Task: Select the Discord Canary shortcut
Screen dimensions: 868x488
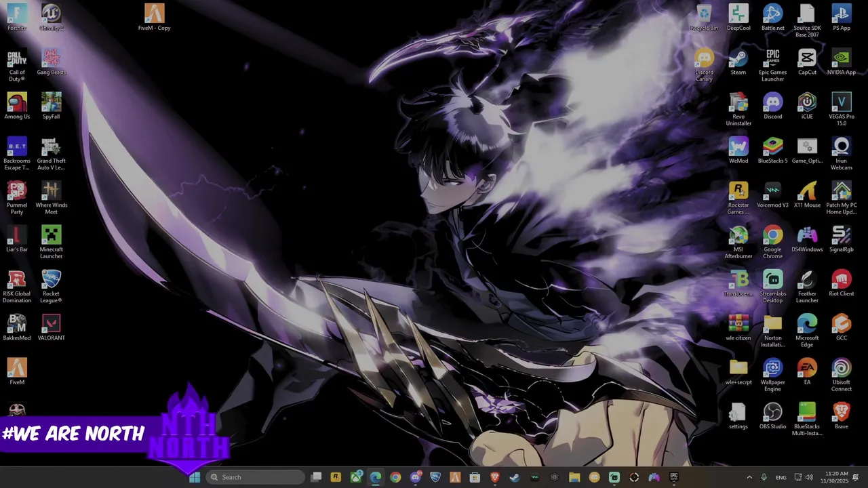Action: 704,65
